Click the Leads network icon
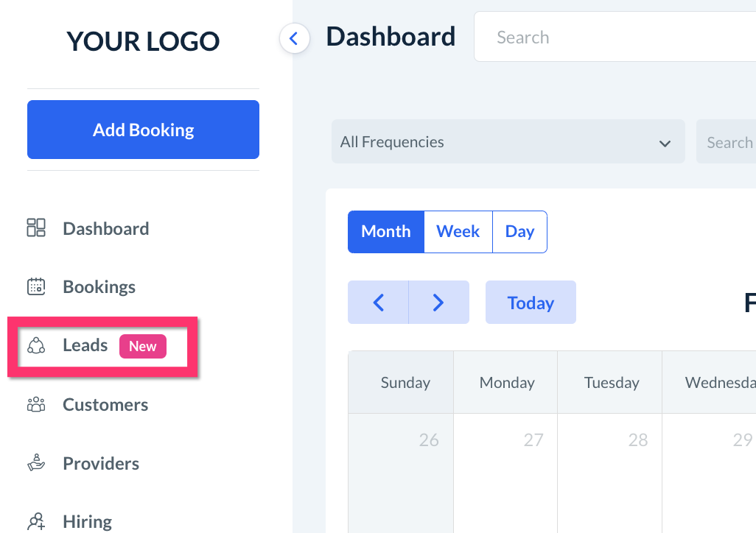Image resolution: width=756 pixels, height=533 pixels. [36, 345]
